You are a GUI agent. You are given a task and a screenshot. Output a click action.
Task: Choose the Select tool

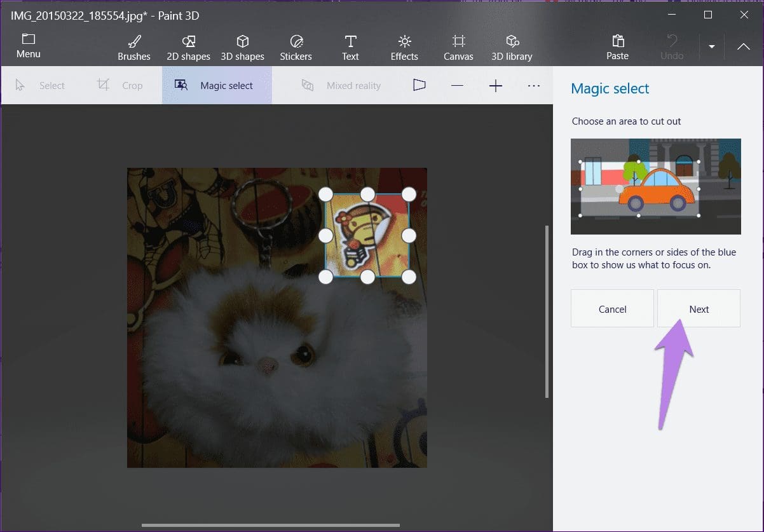[40, 85]
